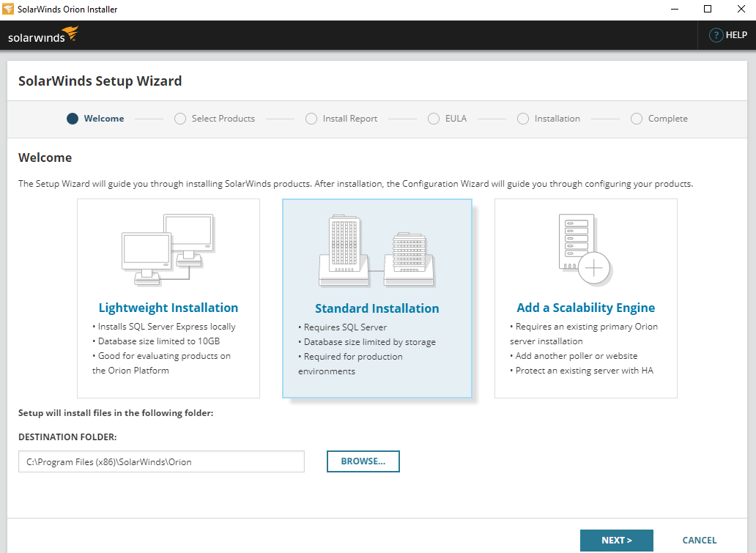Click the 'SolarWinds Setup Wizard' heading
The height and width of the screenshot is (553, 756).
(100, 81)
